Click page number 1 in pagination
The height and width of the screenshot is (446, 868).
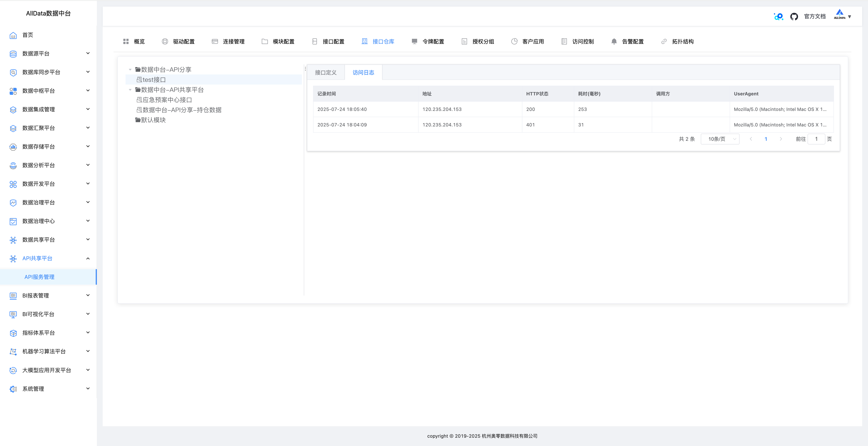pos(766,139)
